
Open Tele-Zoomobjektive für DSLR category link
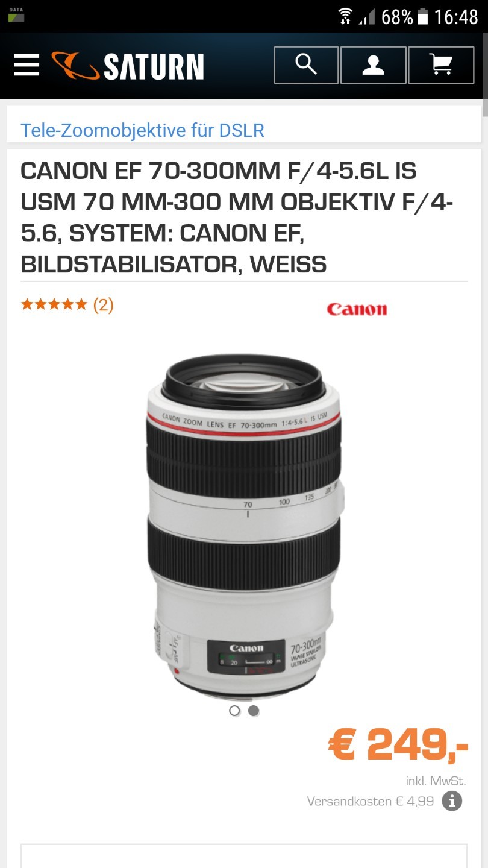tap(142, 130)
